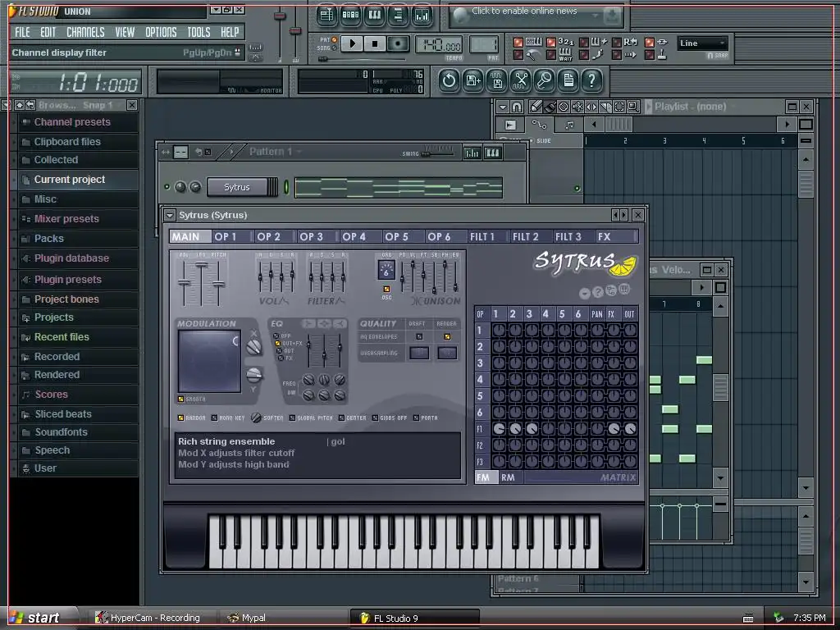
Task: Open graph editor in step sequencer
Action: 472,153
